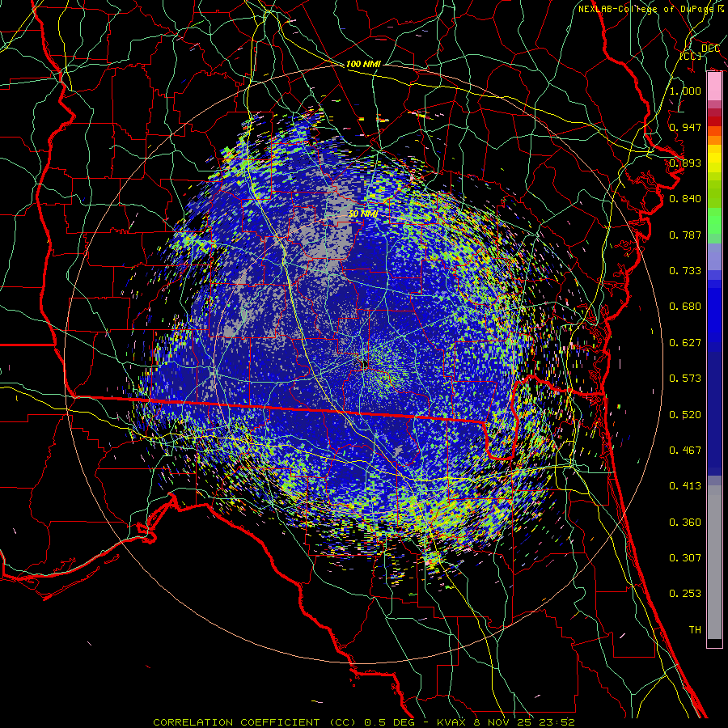Viewport: 728px width, 728px height.
Task: Click the KVAX station identifier in caption
Action: coord(452,722)
